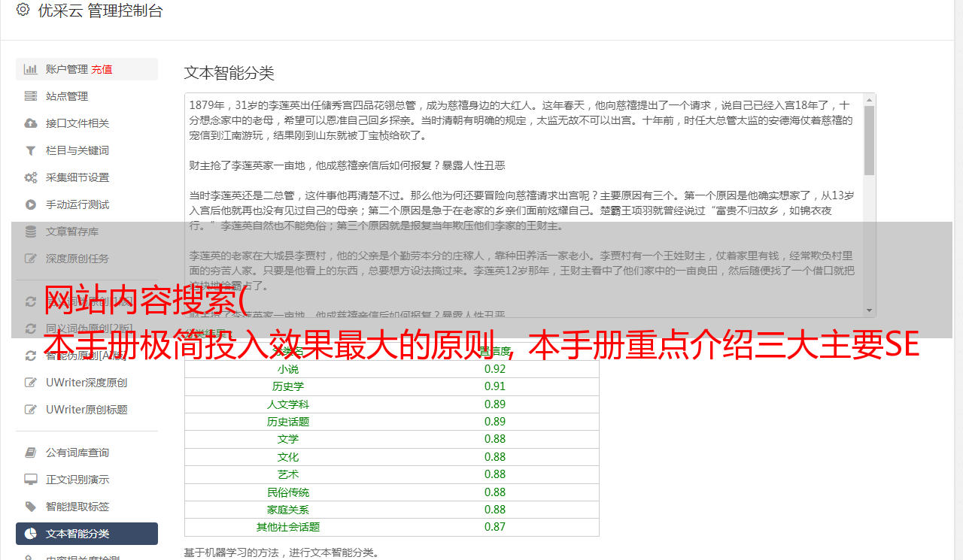Click the gears icon for 采集细节设置
Image resolution: width=963 pixels, height=560 pixels.
[x=31, y=177]
